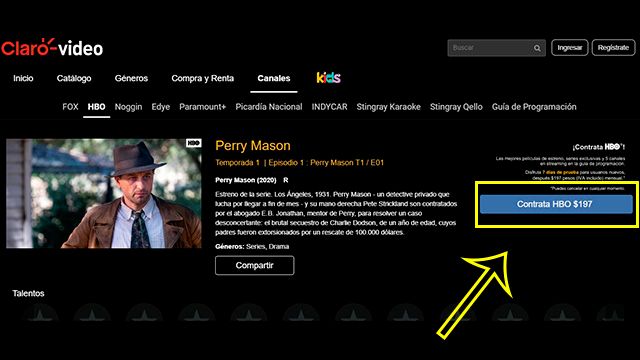Screen dimensions: 640x360
Task: Open the Stingray Karaoke channel
Action: 389,107
